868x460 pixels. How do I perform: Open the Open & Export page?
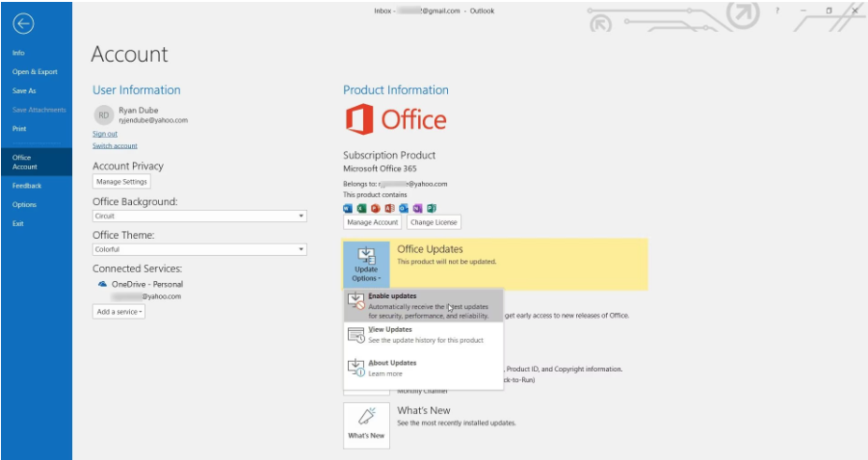point(35,72)
